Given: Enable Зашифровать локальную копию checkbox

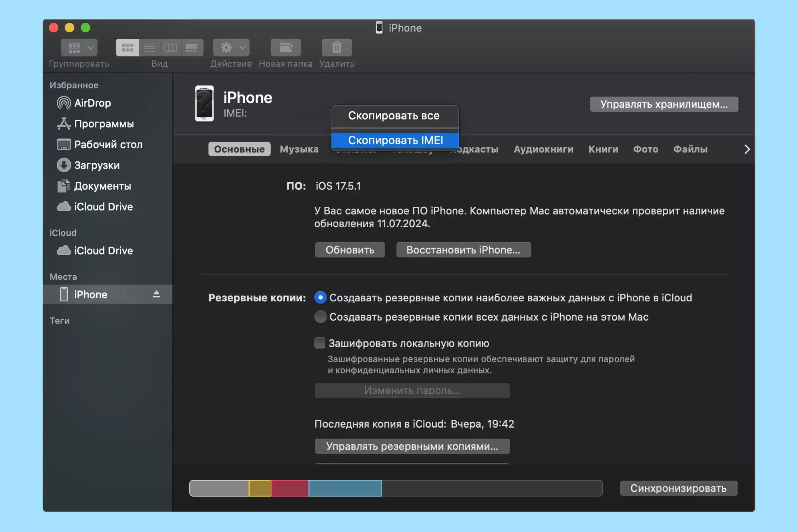Looking at the screenshot, I should (x=320, y=343).
